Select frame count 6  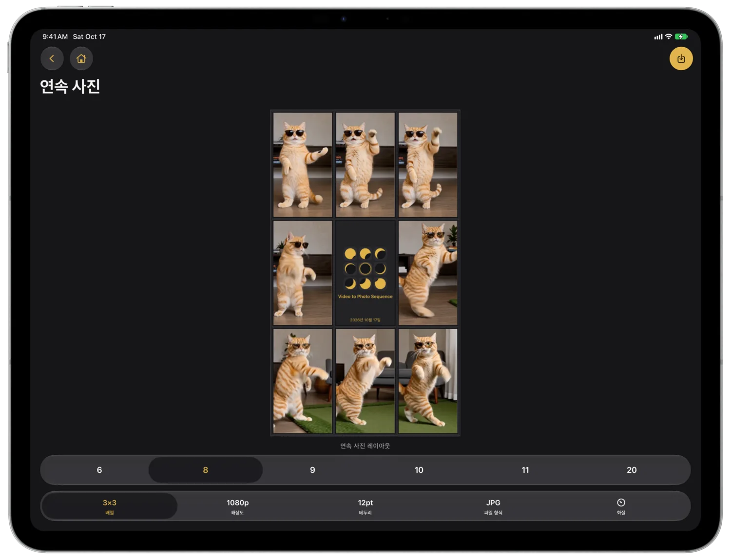pos(99,470)
